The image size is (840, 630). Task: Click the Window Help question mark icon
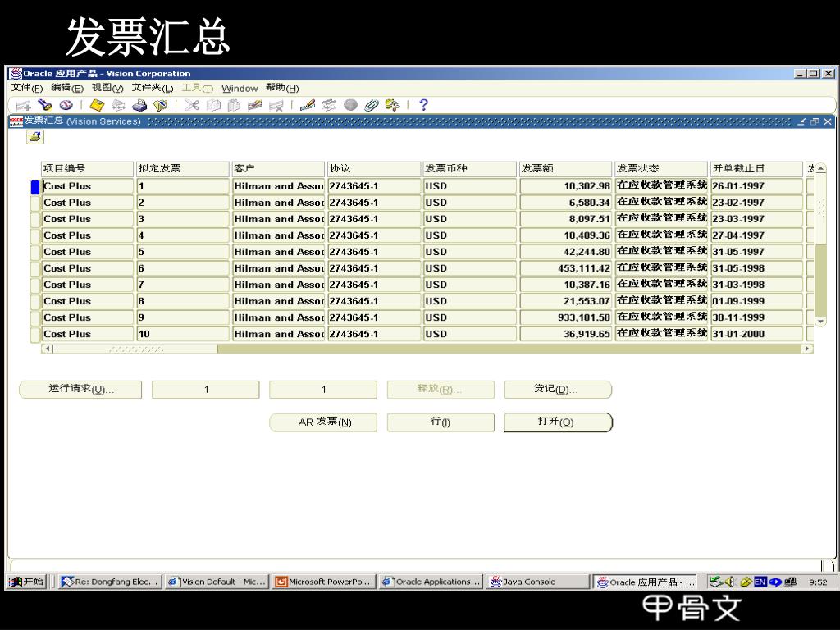tap(423, 105)
